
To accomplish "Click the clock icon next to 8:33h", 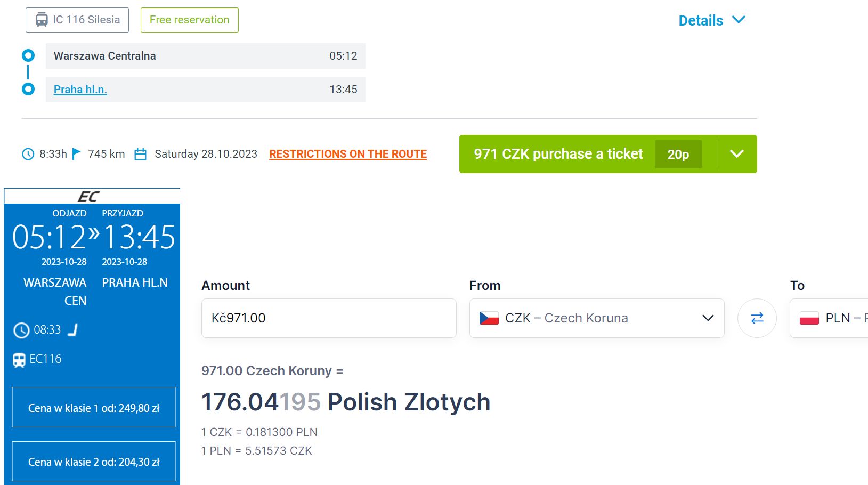I will tap(28, 154).
